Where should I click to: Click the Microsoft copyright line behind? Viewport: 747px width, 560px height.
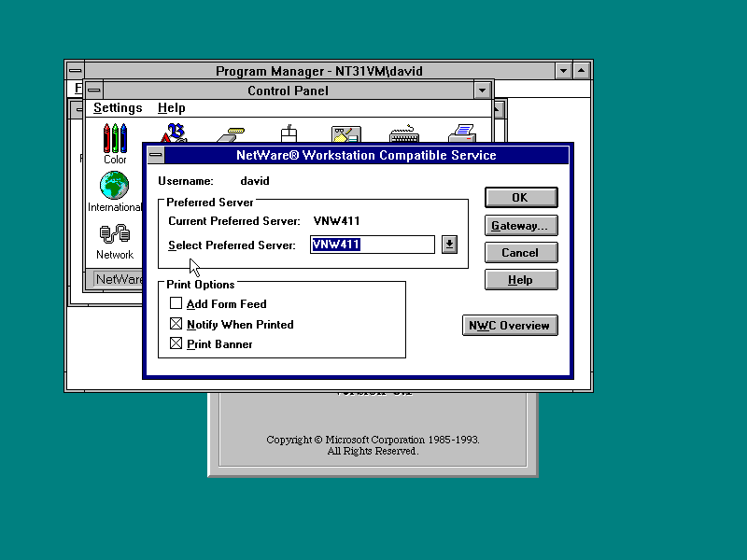coord(373,440)
